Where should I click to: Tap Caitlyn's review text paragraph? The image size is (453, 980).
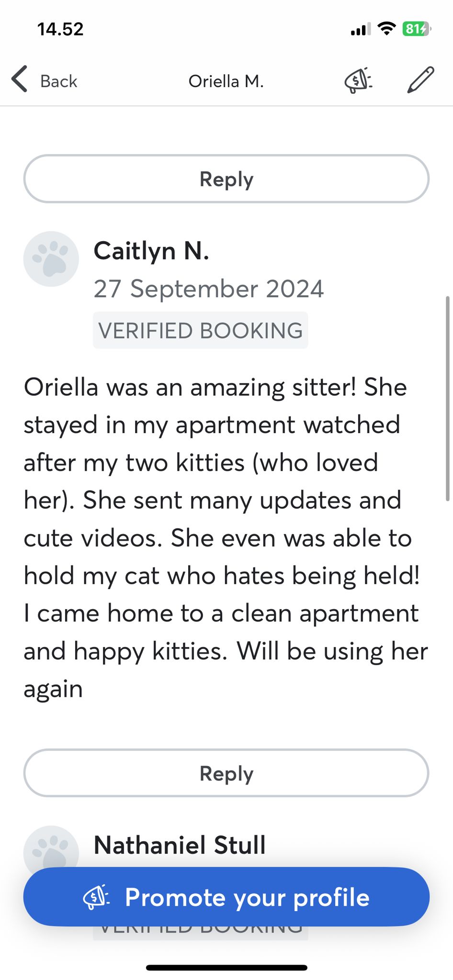(226, 537)
